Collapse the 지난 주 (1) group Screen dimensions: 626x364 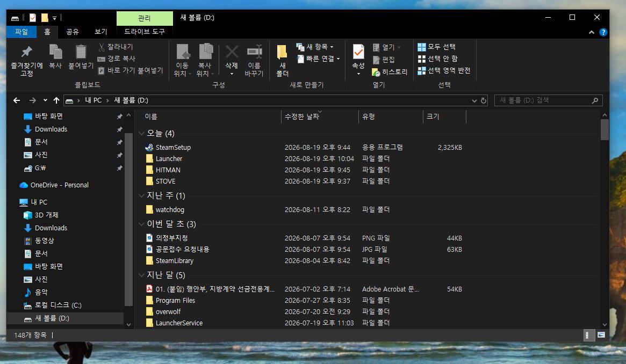141,195
